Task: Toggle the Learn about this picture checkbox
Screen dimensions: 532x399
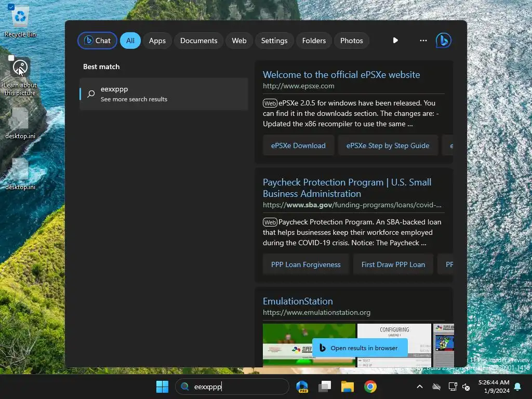Action: [x=11, y=58]
